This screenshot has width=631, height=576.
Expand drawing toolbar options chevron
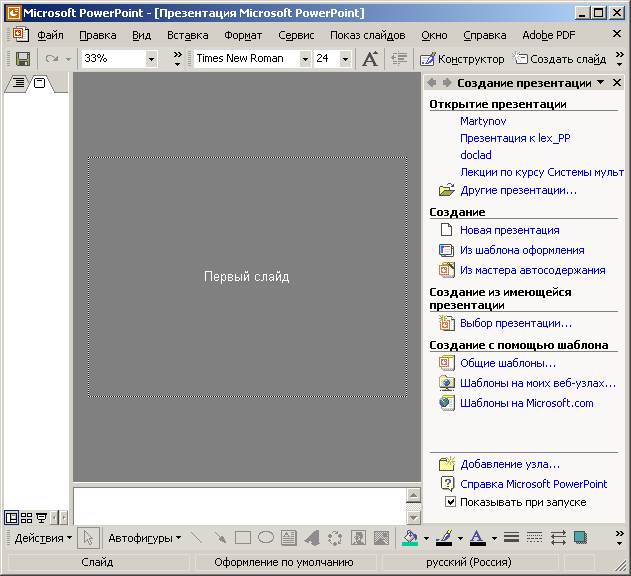tap(619, 538)
